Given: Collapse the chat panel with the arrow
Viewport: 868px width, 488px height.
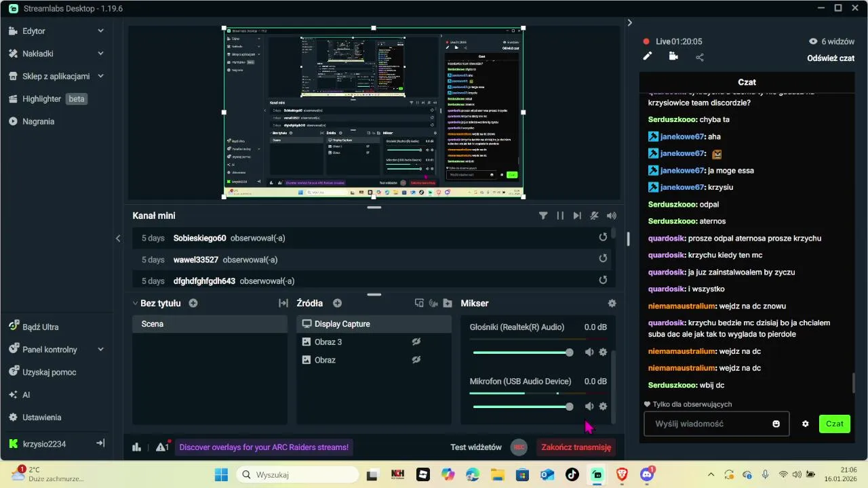Looking at the screenshot, I should coord(630,22).
